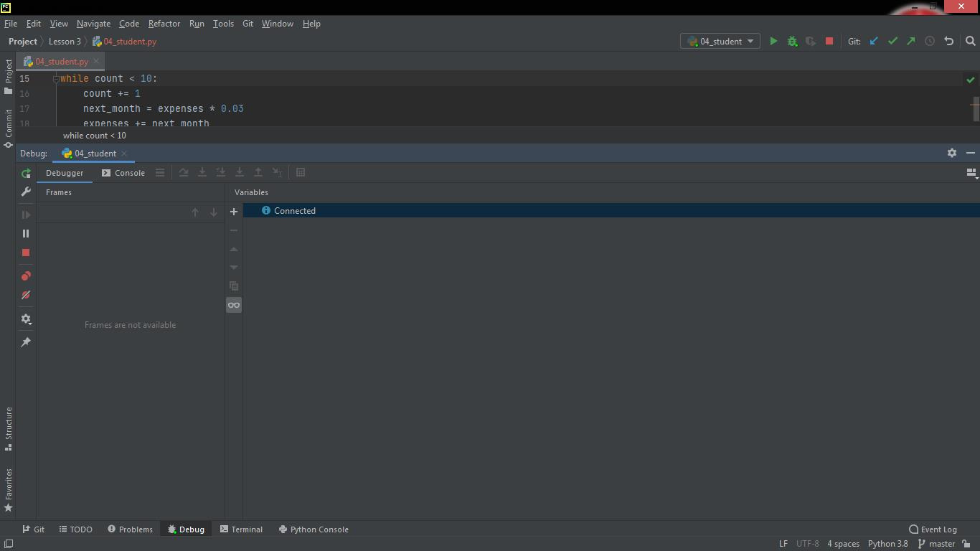Change 4 spaces indent setting

[x=843, y=544]
